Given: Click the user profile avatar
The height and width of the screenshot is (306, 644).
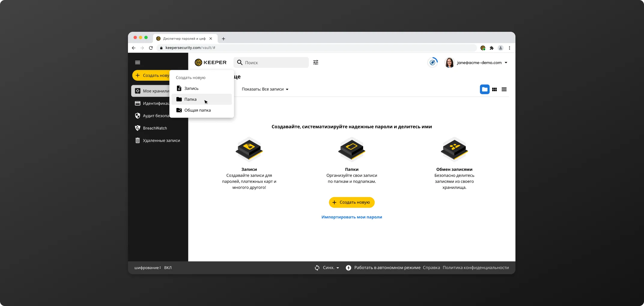Looking at the screenshot, I should [x=449, y=62].
